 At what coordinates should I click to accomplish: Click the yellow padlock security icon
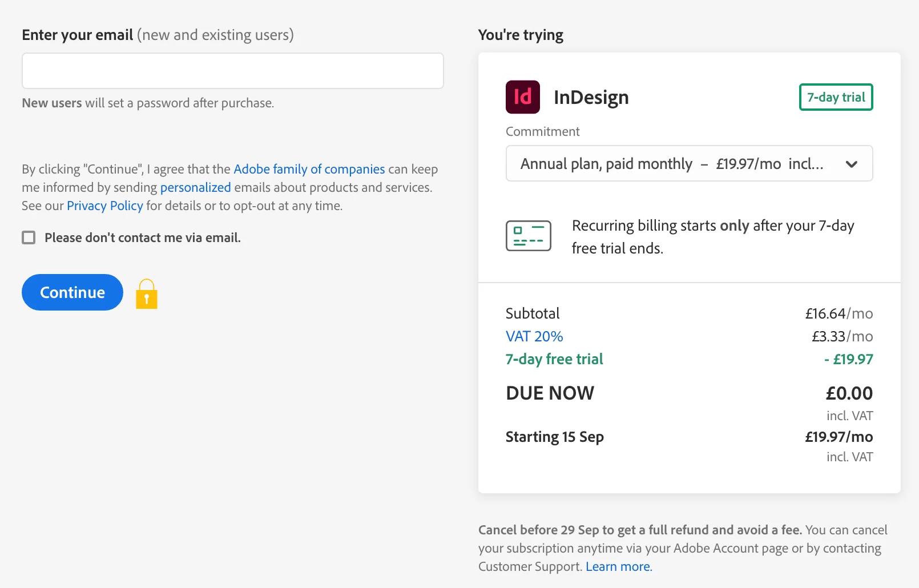147,294
